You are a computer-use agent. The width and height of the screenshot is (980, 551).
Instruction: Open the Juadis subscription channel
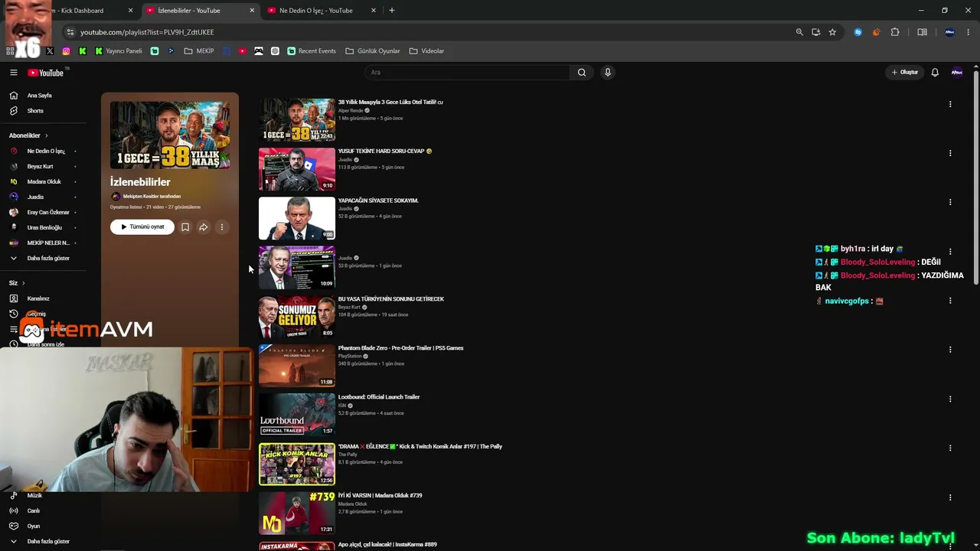[35, 197]
